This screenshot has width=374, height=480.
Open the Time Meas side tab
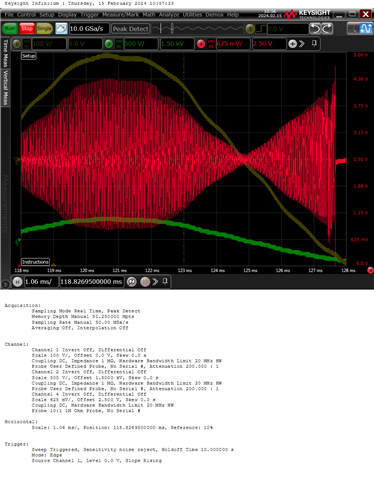(x=5, y=53)
